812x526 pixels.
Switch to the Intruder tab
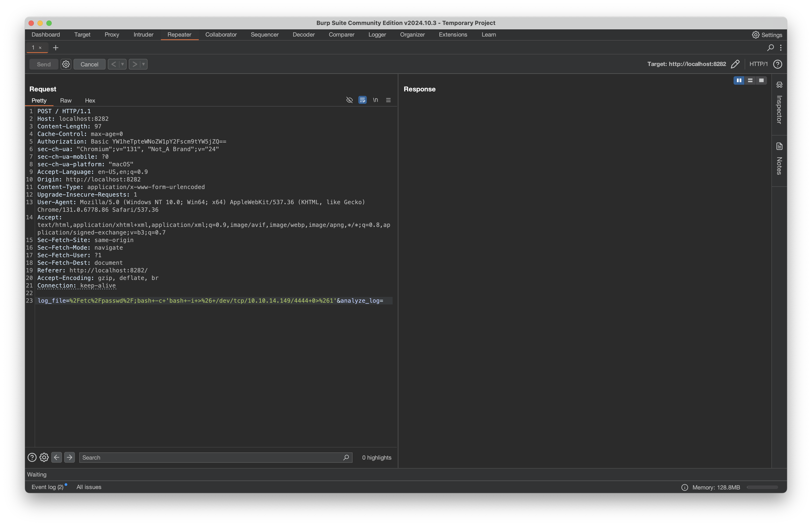[143, 35]
